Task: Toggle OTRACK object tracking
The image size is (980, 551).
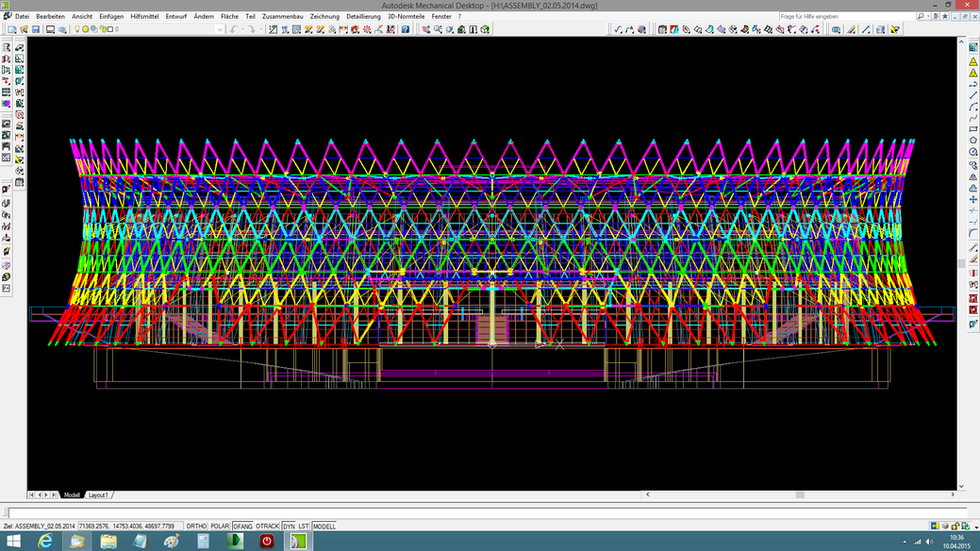Action: coord(267,526)
